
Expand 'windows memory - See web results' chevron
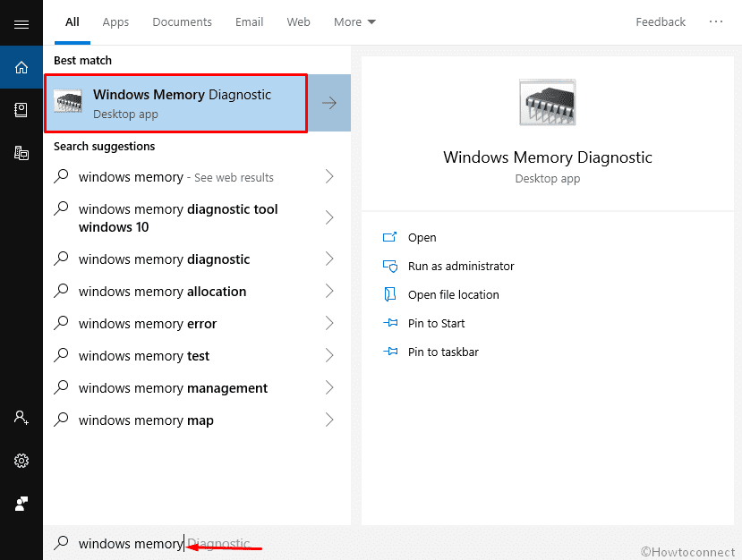(x=329, y=176)
